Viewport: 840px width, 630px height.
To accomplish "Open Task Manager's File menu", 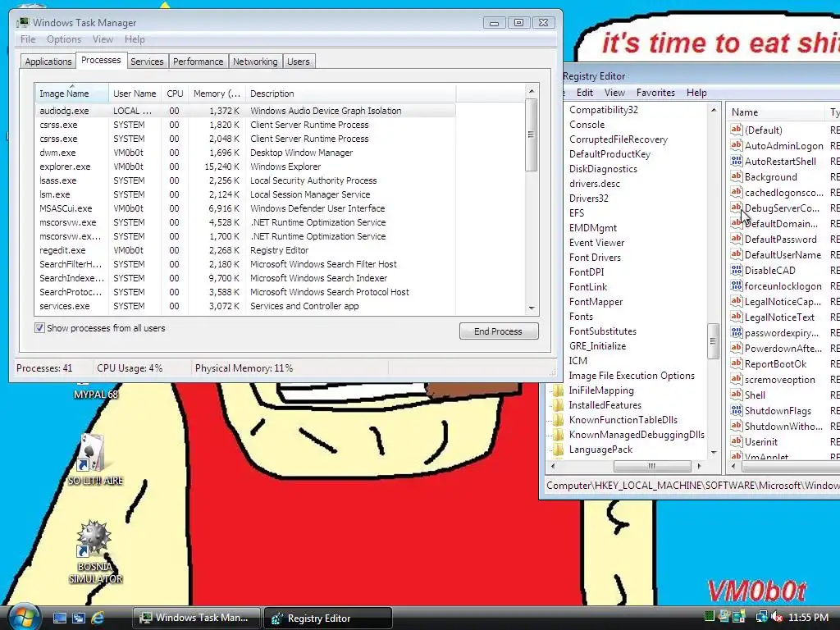I will pyautogui.click(x=28, y=39).
